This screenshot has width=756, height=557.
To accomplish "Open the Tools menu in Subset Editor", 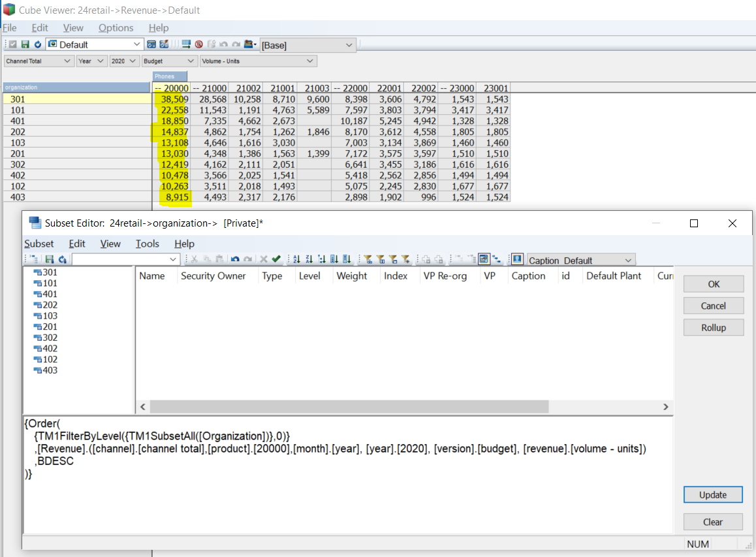I will [x=147, y=244].
